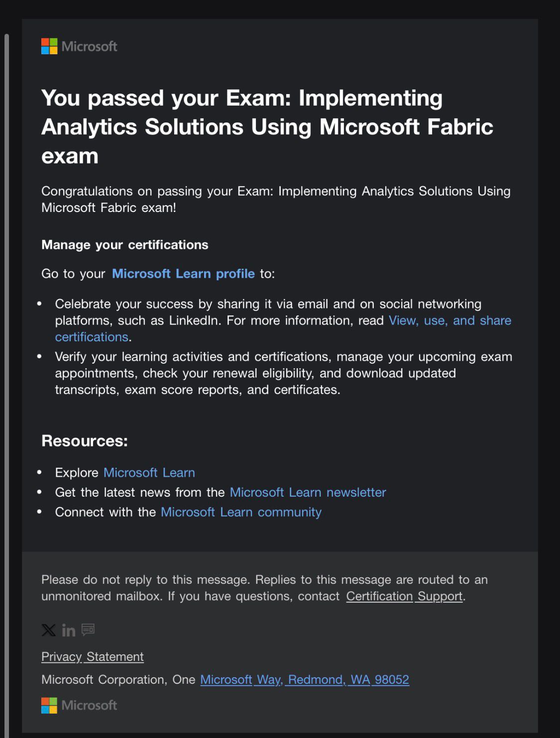The width and height of the screenshot is (560, 738).
Task: Click the 'Please do not reply' notice text
Action: click(264, 588)
